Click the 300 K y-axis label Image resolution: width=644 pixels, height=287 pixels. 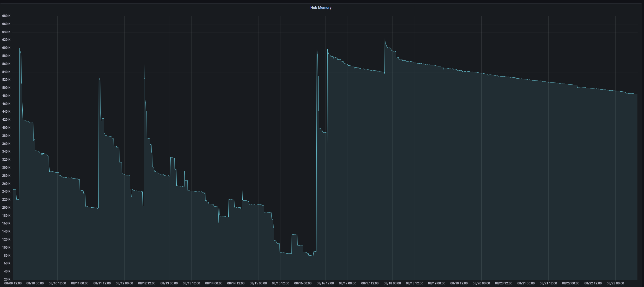6,168
